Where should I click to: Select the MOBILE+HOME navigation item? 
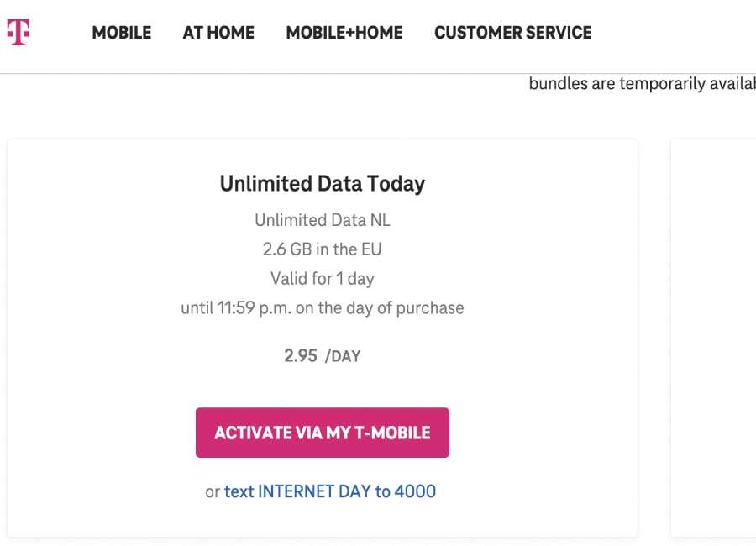[x=344, y=33]
